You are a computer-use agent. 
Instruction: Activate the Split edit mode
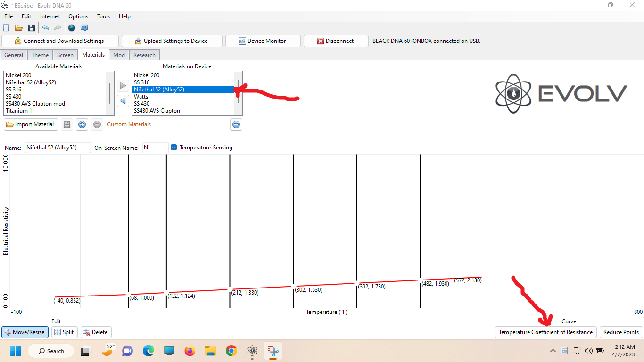point(64,332)
